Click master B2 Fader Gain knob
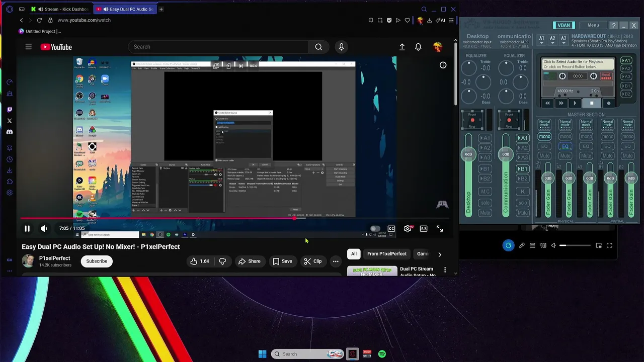 coord(631,178)
